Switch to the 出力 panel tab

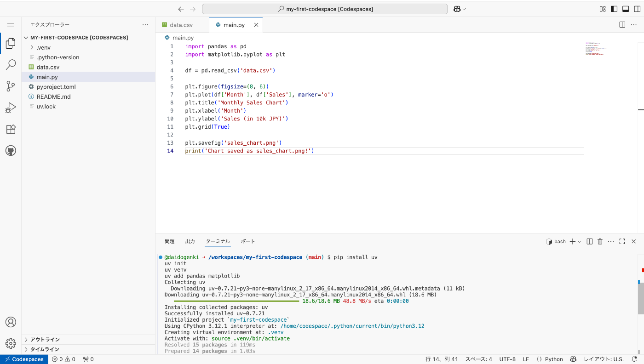(x=190, y=241)
